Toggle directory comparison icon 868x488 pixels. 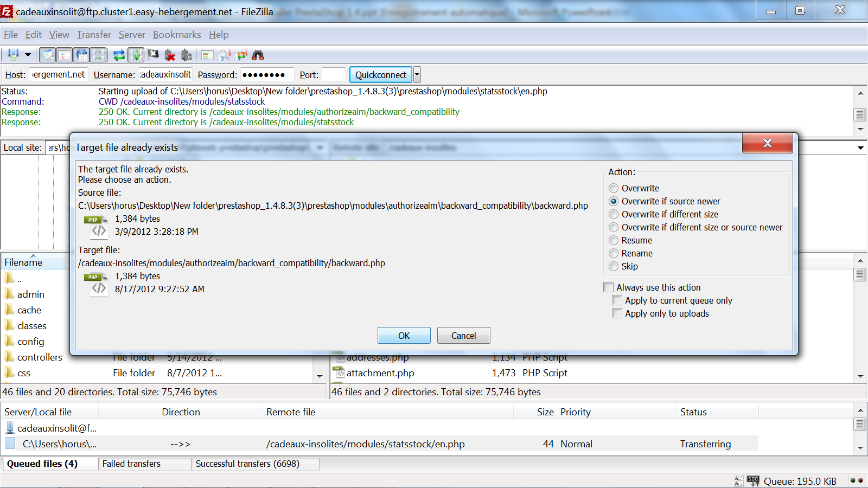point(225,55)
